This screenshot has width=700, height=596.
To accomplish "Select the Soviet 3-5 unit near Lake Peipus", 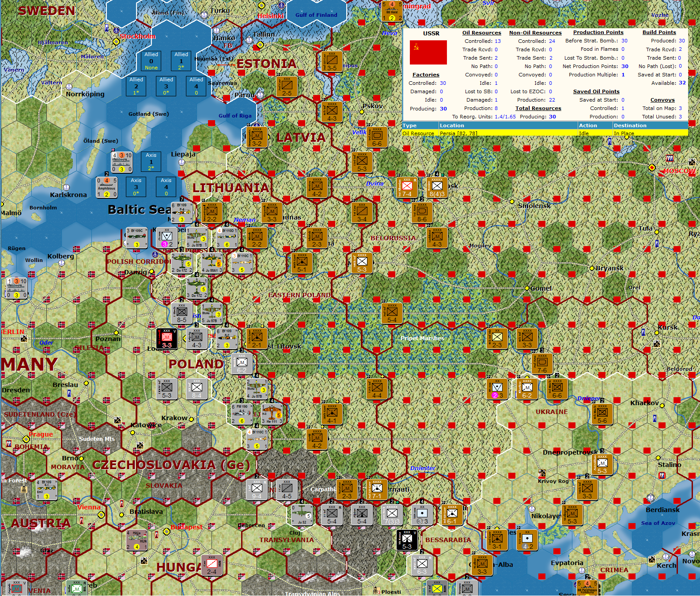I will [332, 61].
